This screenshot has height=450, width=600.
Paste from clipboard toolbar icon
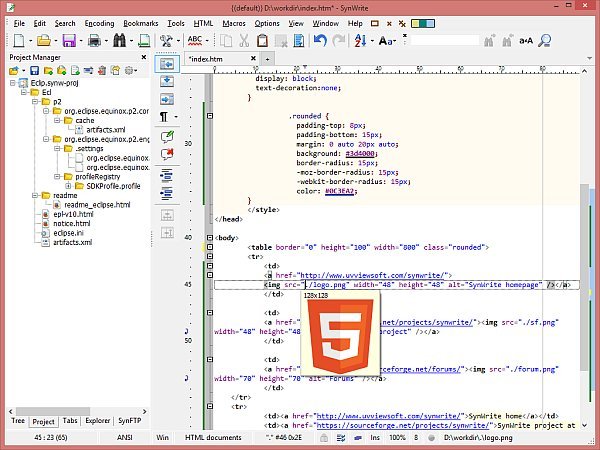pyautogui.click(x=262, y=40)
